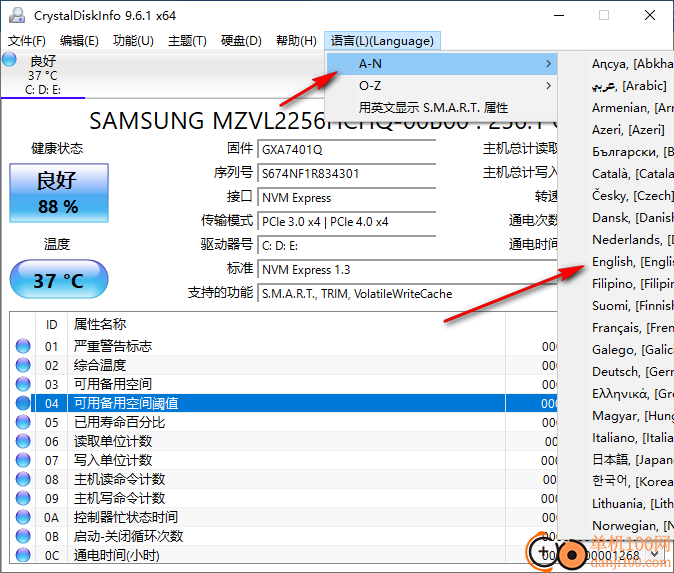Screen dimensions: 674x573
Task: Choose Български language entry
Action: coord(616,152)
